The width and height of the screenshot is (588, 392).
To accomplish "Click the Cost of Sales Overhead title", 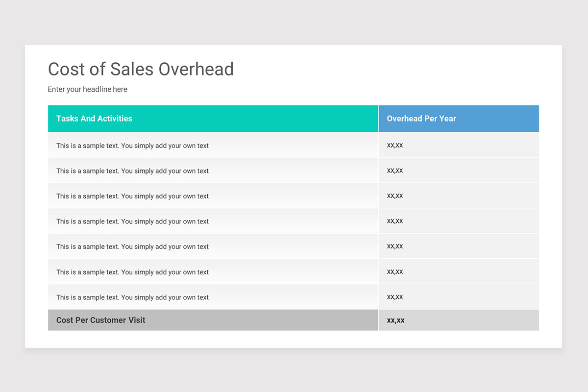I will pyautogui.click(x=141, y=69).
